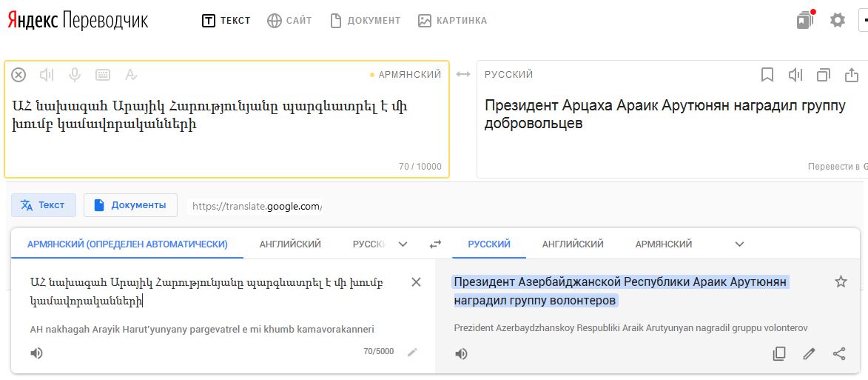This screenshot has height=380, width=868.
Task: Suggest an edit to Google translation
Action: [810, 353]
